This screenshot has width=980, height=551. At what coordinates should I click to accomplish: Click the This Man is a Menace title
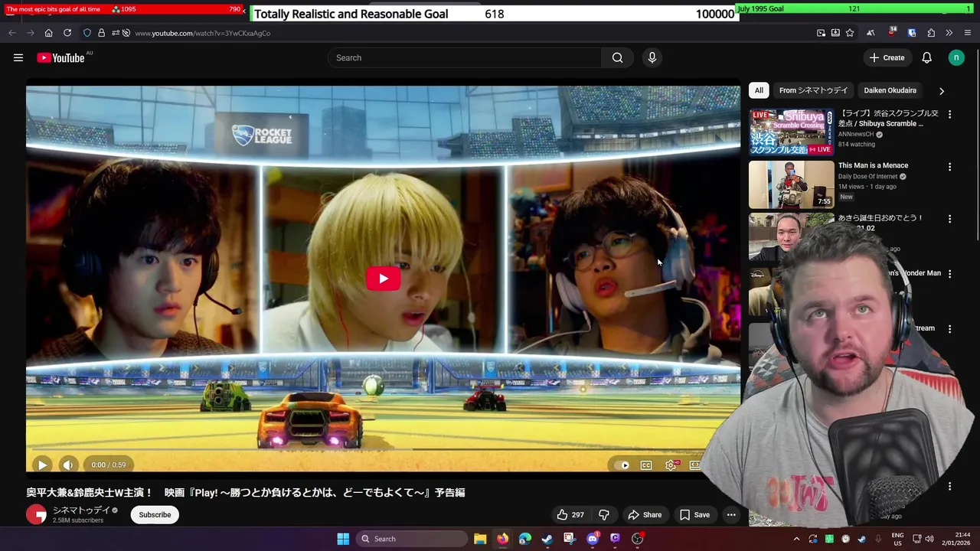[x=873, y=165]
